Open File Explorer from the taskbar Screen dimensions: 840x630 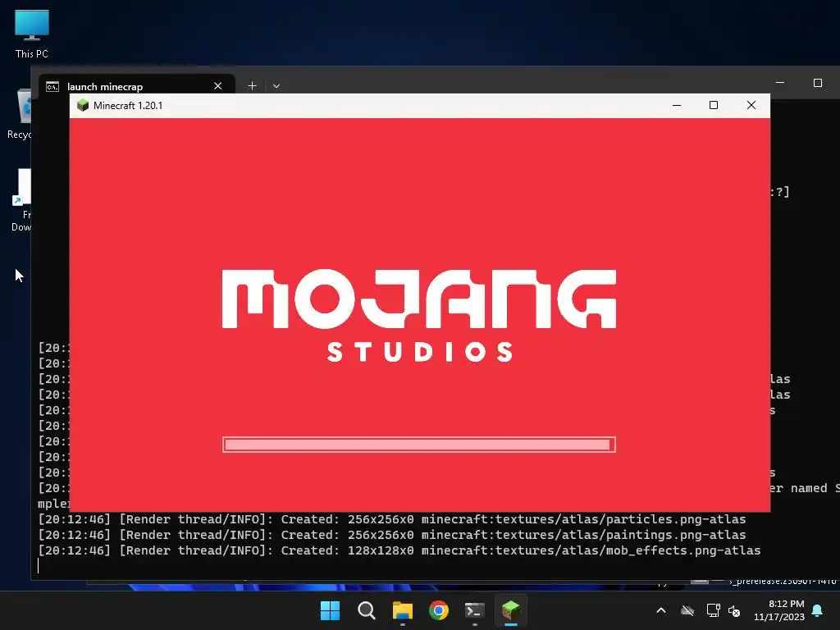(x=402, y=610)
